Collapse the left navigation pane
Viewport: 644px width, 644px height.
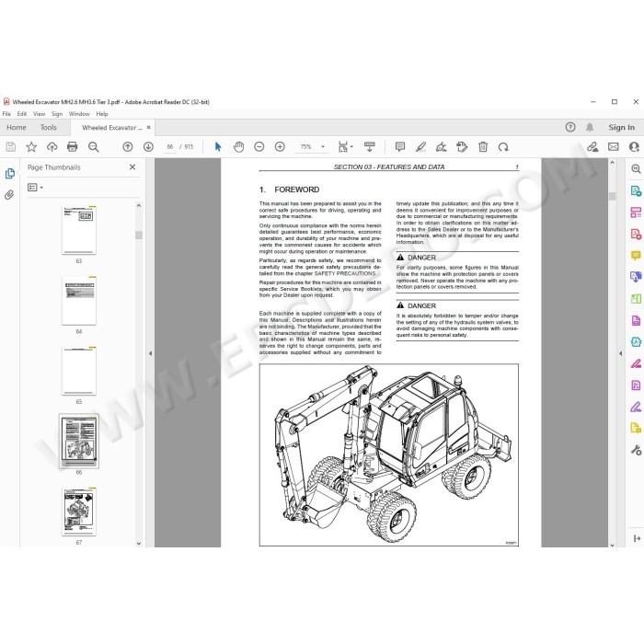pos(150,352)
